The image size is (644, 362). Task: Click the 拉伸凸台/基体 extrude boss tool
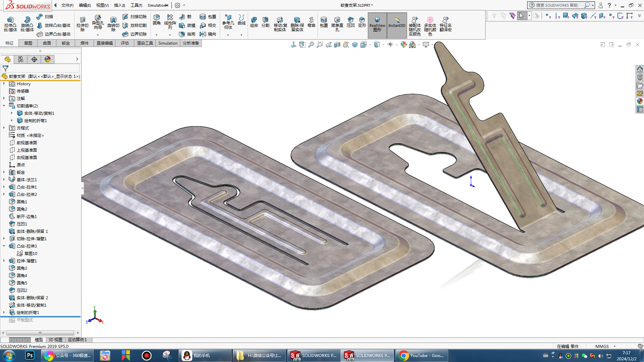click(10, 24)
